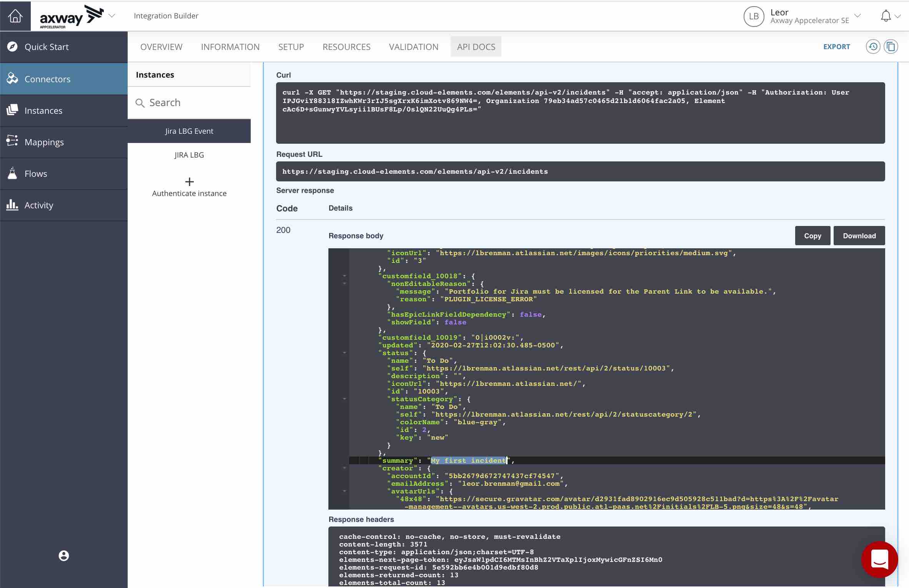Screen dimensions: 909x588
Task: Collapse the creator JSON node
Action: tap(345, 468)
